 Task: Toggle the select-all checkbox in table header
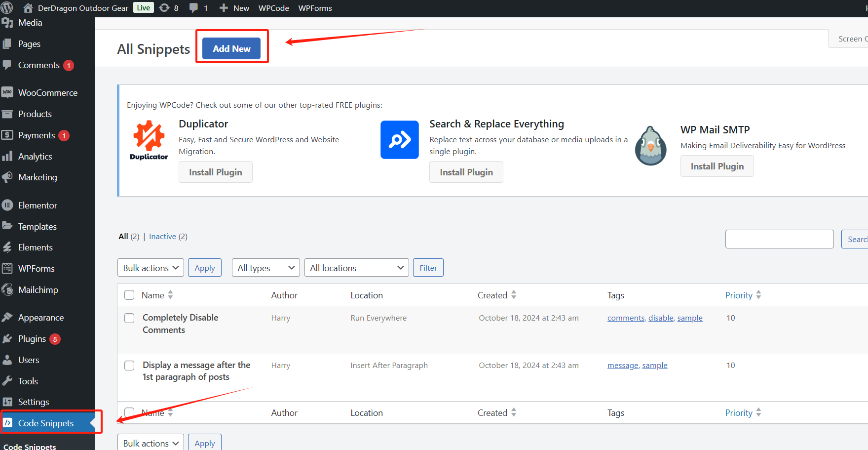(x=129, y=295)
